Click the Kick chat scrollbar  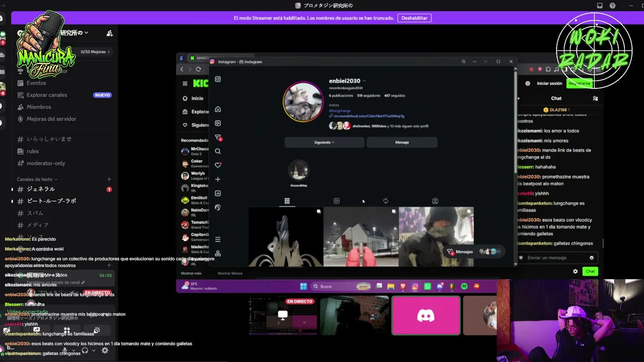coord(602,243)
